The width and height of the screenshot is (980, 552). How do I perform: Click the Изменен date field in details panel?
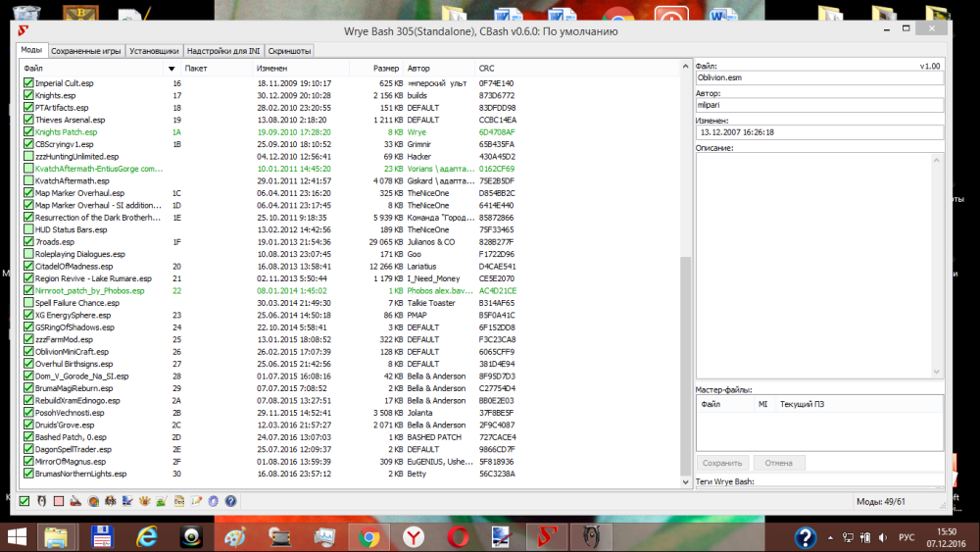818,132
